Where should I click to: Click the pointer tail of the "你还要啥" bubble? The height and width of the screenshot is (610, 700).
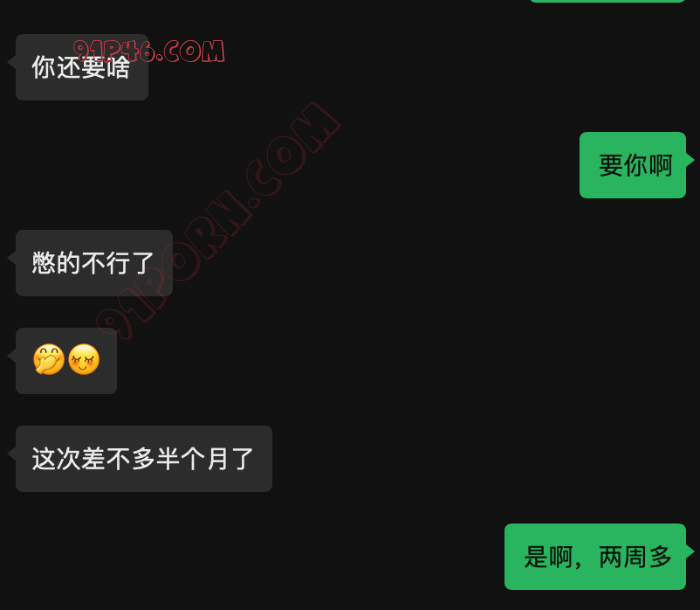coord(12,62)
